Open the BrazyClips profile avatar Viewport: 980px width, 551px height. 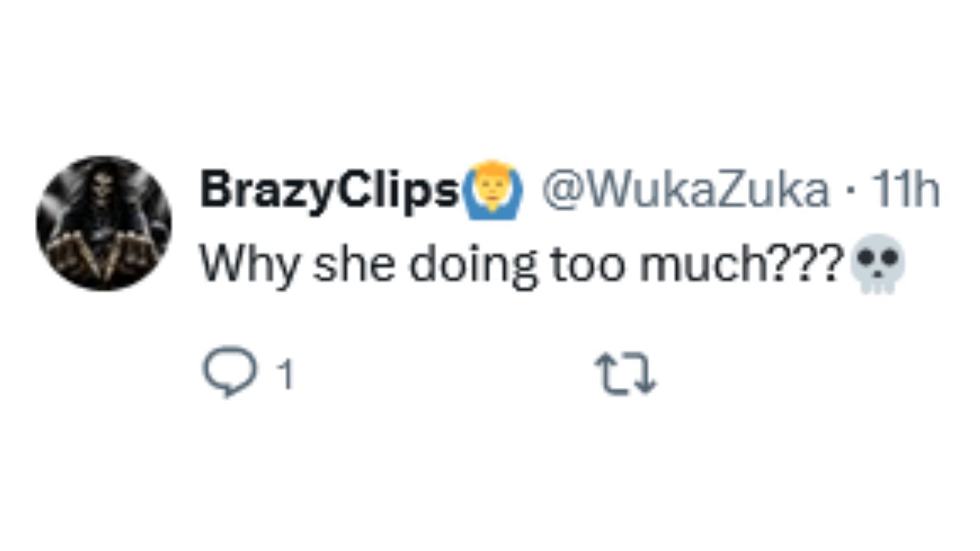pos(104,223)
